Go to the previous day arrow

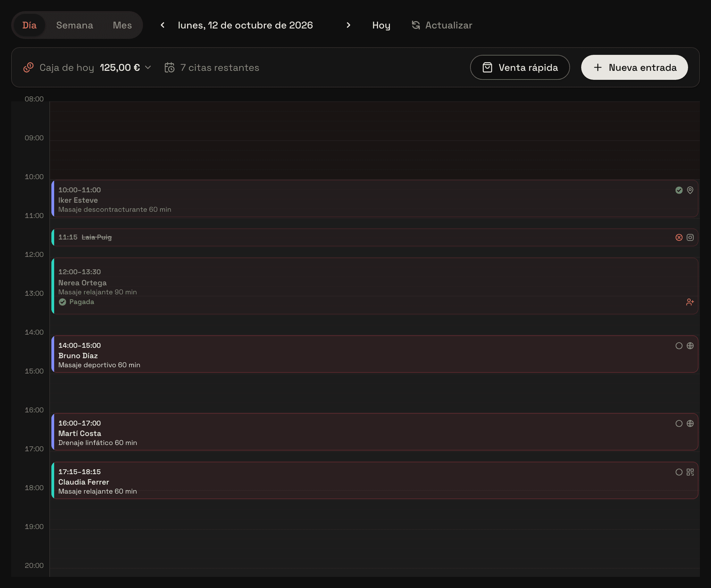click(162, 25)
